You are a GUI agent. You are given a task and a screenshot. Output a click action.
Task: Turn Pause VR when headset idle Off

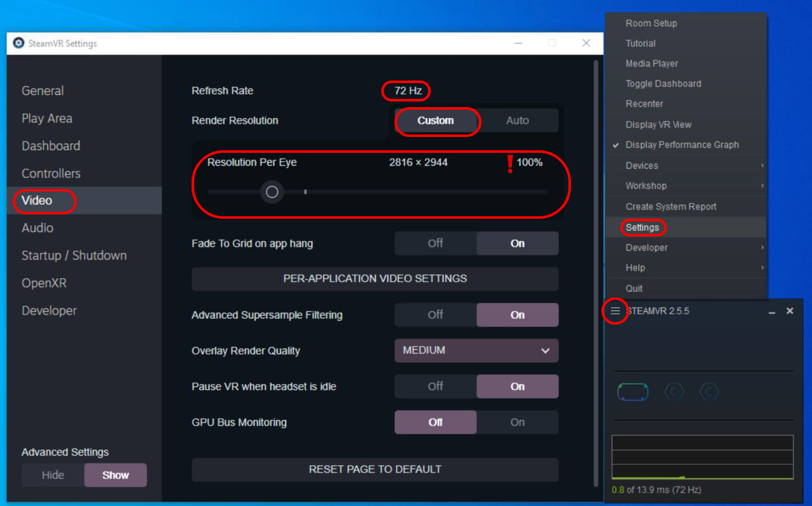pos(436,387)
